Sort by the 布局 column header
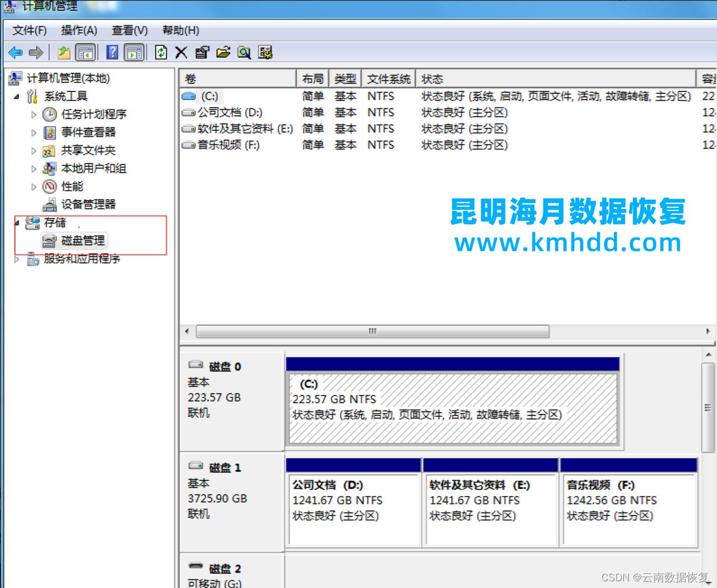This screenshot has width=717, height=588. coord(312,79)
